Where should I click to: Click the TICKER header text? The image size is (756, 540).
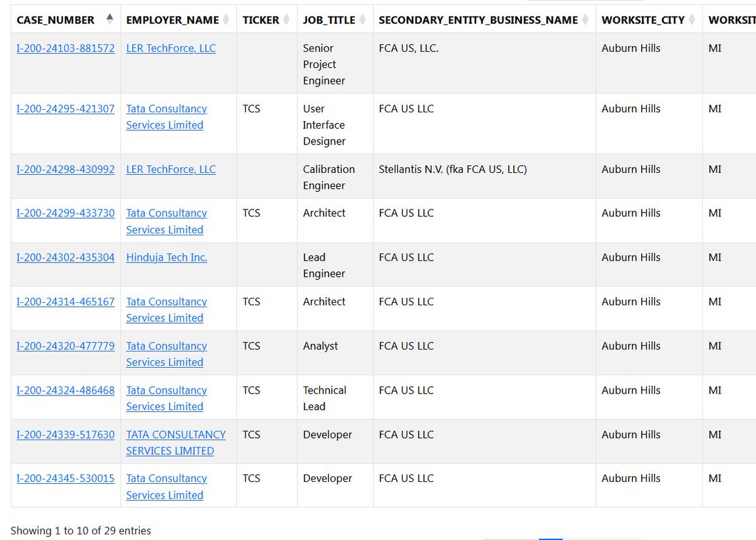261,20
